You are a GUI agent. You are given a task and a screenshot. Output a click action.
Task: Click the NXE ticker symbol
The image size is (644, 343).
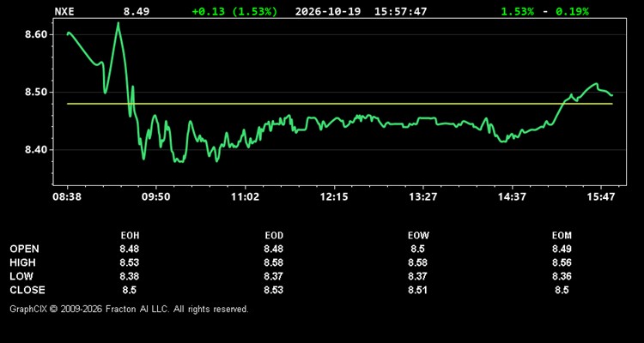(64, 11)
